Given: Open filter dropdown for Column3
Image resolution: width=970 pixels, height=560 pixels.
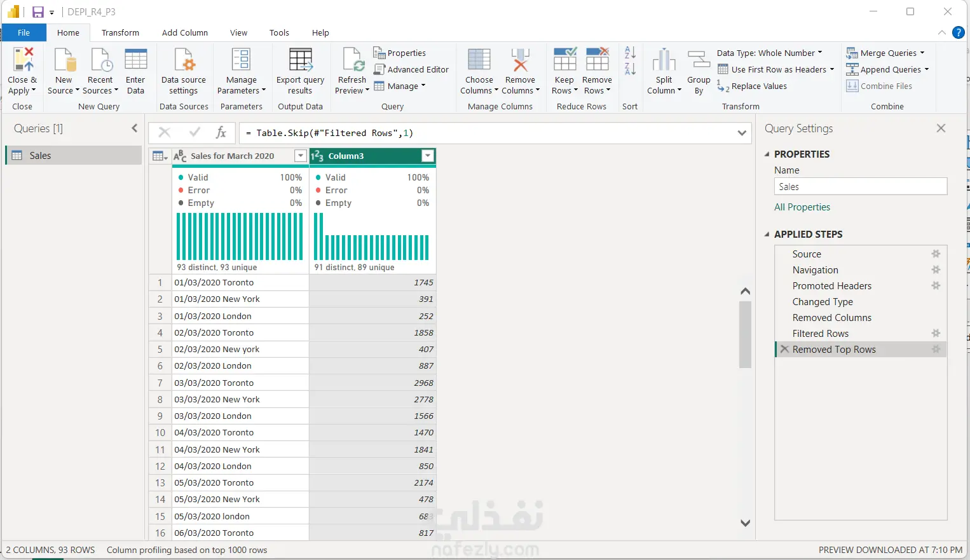Looking at the screenshot, I should (428, 156).
